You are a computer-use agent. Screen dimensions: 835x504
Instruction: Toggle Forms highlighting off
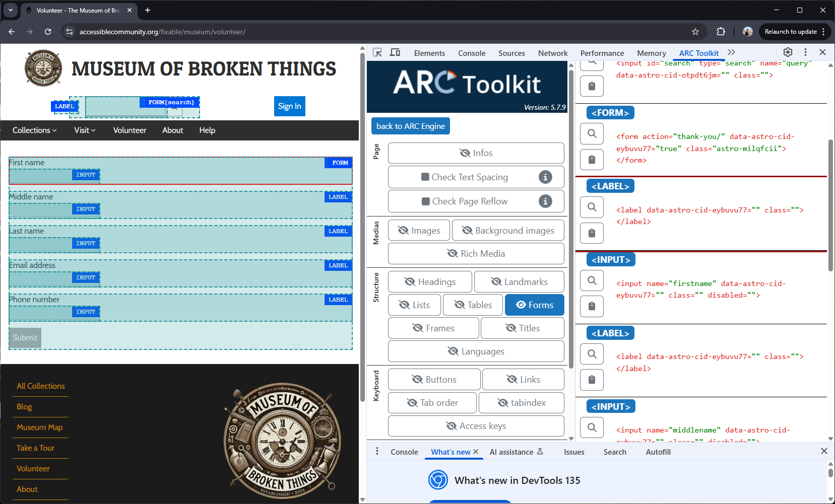pos(535,305)
